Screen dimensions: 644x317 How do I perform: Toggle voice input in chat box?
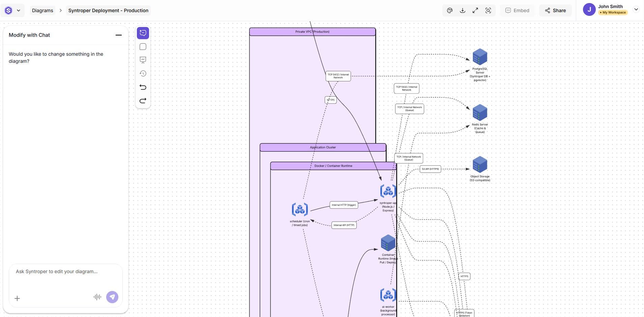(x=97, y=297)
